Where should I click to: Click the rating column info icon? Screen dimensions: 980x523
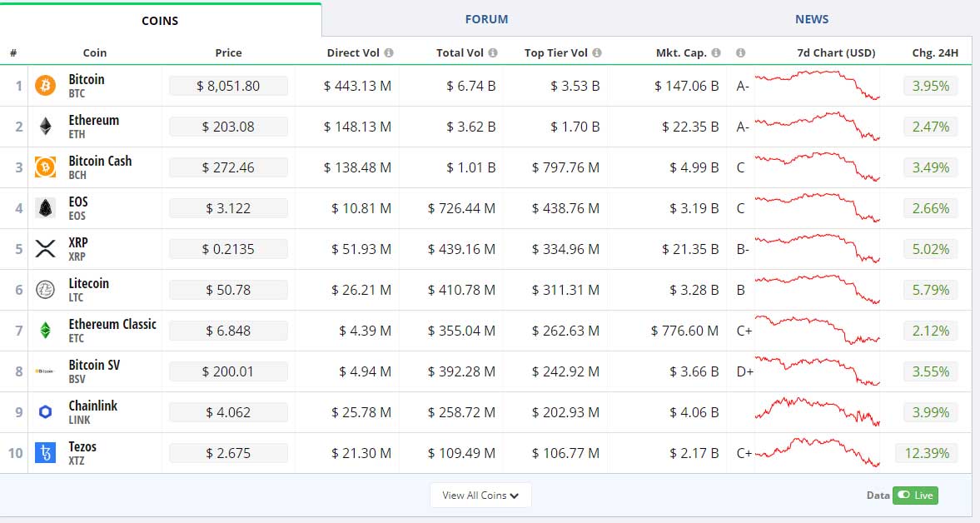741,53
